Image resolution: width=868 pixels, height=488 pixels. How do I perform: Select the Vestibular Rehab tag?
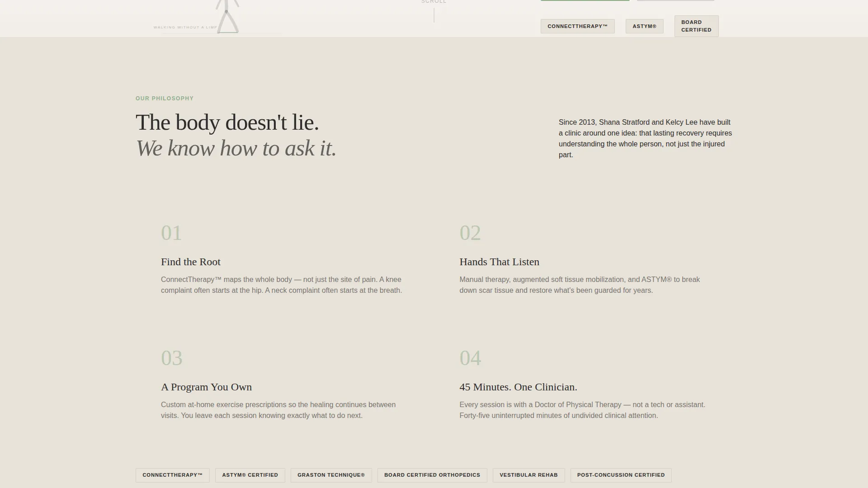[x=528, y=475]
